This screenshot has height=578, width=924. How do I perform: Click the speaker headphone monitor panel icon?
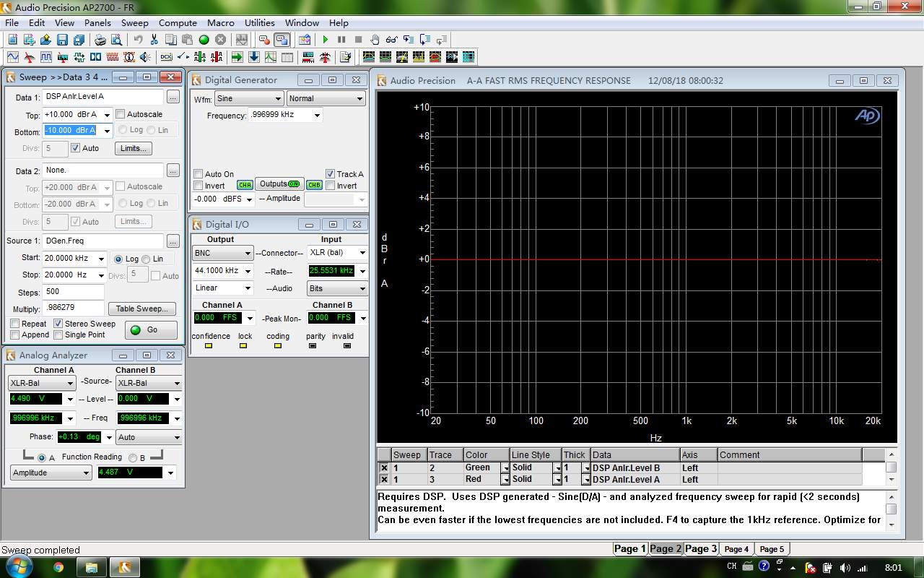145,57
